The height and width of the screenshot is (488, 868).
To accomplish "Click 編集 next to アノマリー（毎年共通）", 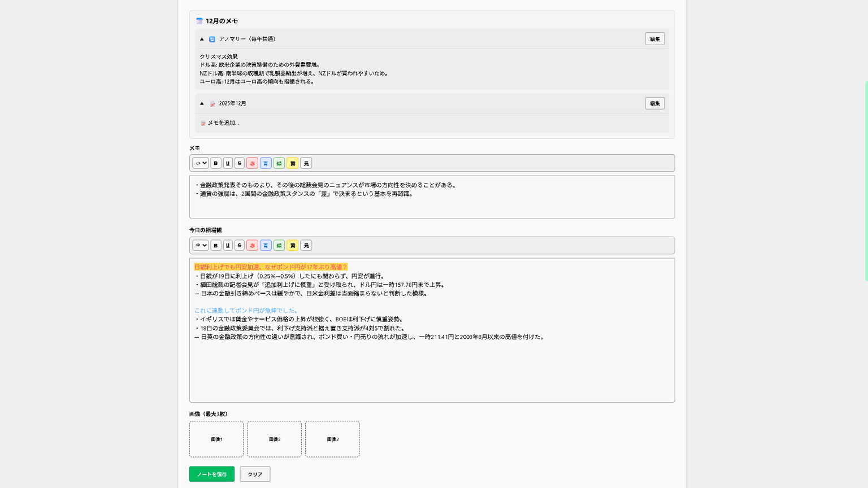I will coord(654,39).
